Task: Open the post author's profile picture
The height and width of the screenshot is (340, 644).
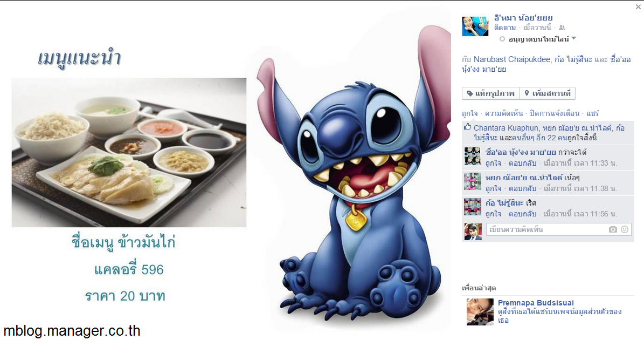Action: pyautogui.click(x=475, y=26)
